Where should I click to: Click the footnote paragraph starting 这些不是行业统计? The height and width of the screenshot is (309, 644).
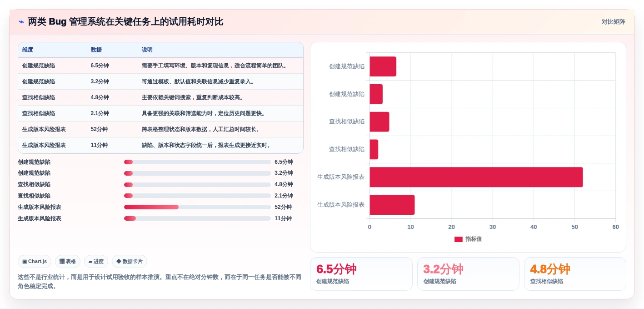[160, 282]
